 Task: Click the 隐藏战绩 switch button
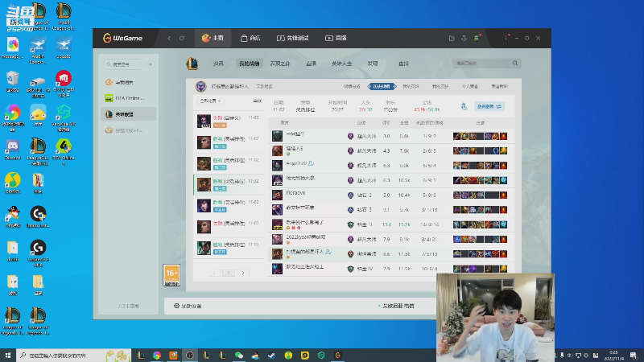click(x=489, y=107)
